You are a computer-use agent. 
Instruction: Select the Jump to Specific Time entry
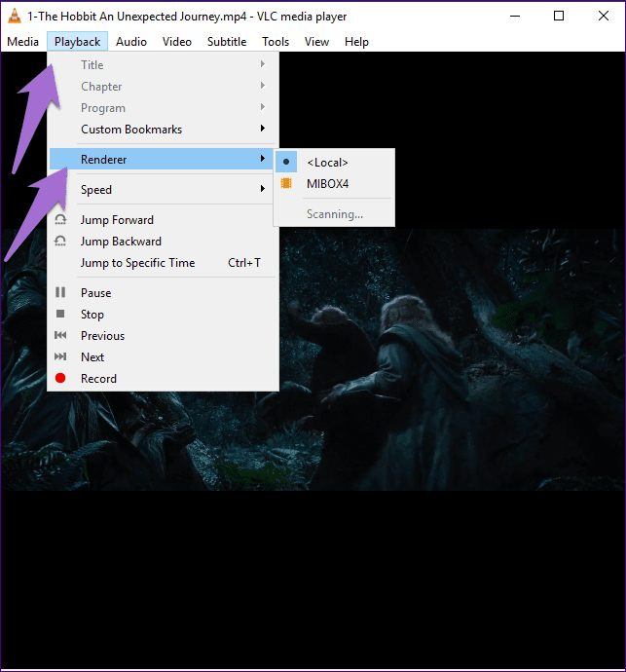pyautogui.click(x=163, y=263)
